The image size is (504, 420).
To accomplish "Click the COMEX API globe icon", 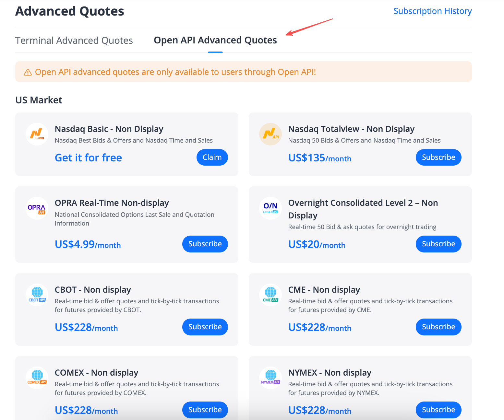I will click(37, 378).
